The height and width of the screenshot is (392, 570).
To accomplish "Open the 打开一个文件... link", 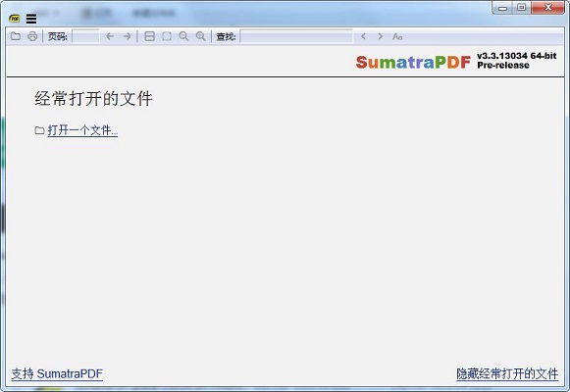I will point(82,130).
